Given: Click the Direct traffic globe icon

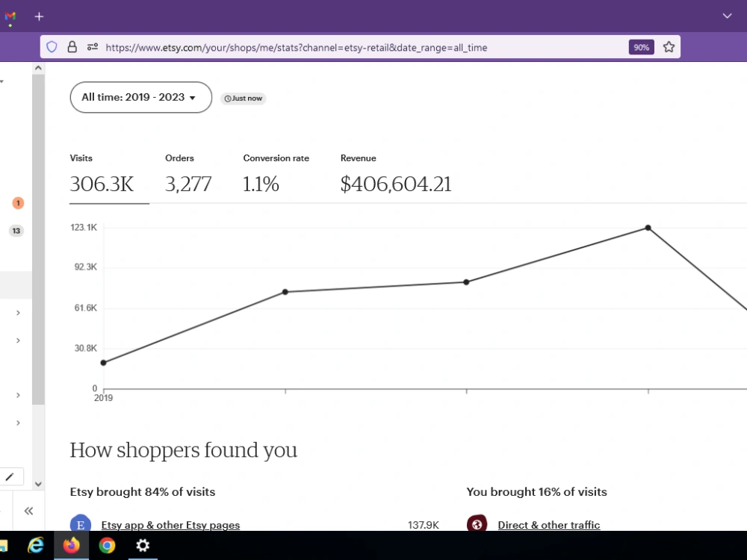Looking at the screenshot, I should click(477, 524).
